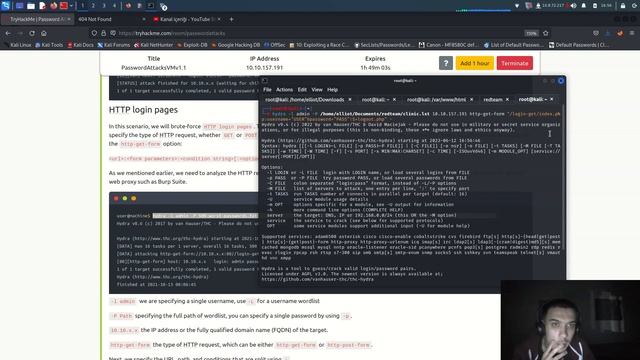The image size is (640, 360).
Task: Click the Add 1 hour button
Action: (x=475, y=63)
